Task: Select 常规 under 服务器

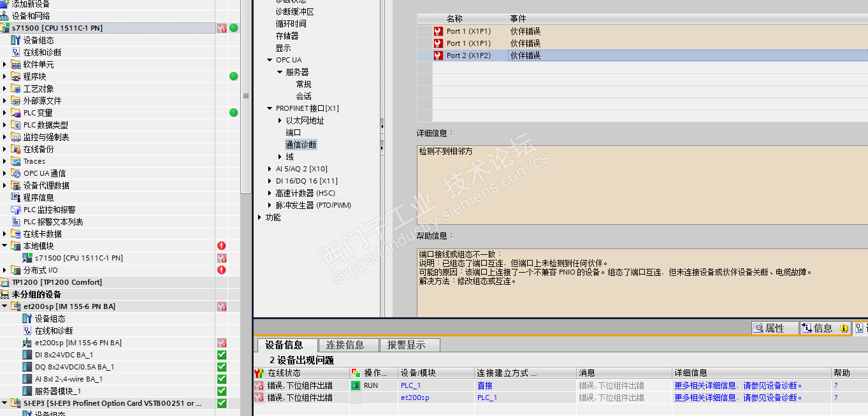Action: (303, 84)
